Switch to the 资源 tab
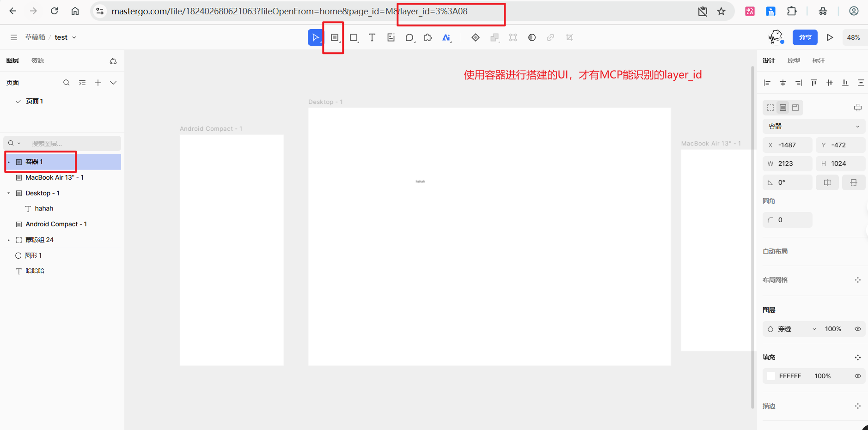The image size is (868, 430). pos(37,61)
